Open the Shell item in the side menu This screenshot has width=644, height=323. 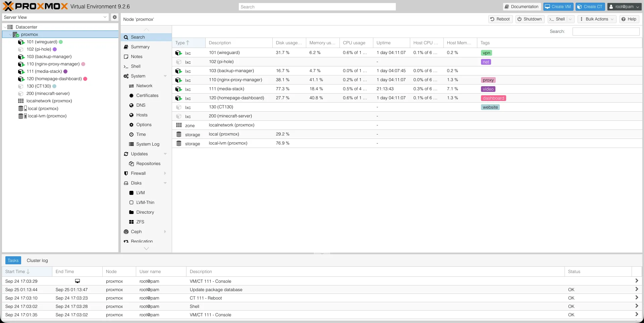(x=146, y=66)
